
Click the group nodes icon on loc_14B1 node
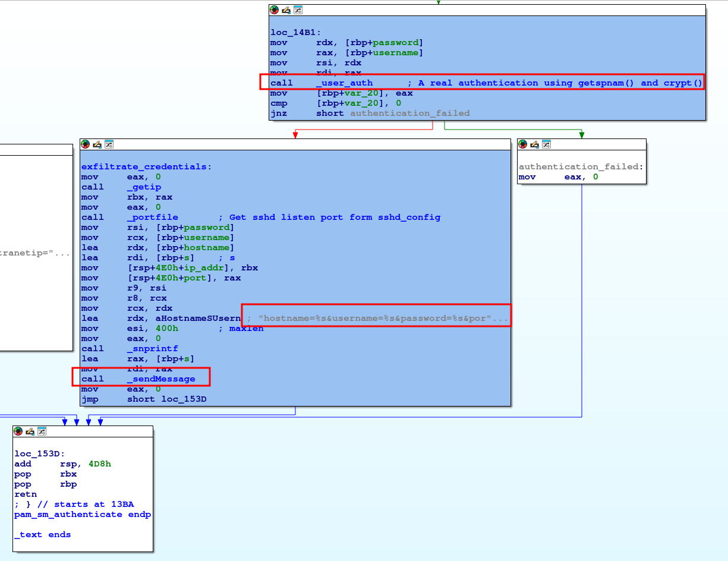pos(298,10)
